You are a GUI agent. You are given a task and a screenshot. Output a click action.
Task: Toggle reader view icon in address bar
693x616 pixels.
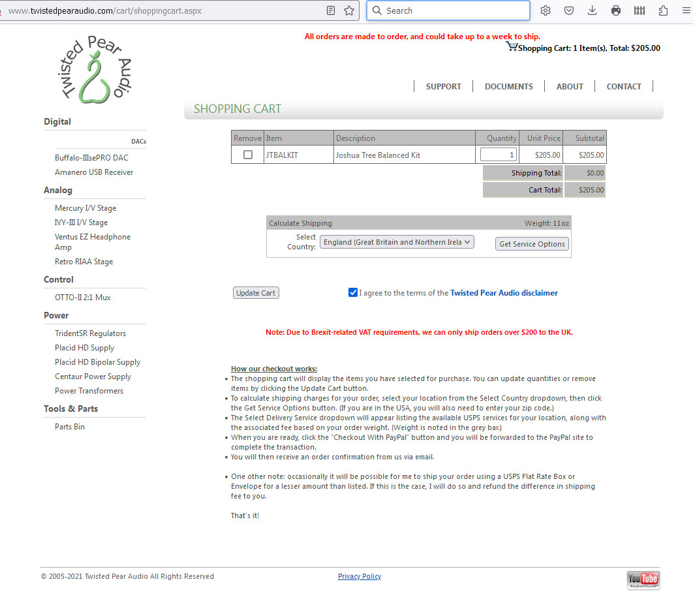click(331, 10)
